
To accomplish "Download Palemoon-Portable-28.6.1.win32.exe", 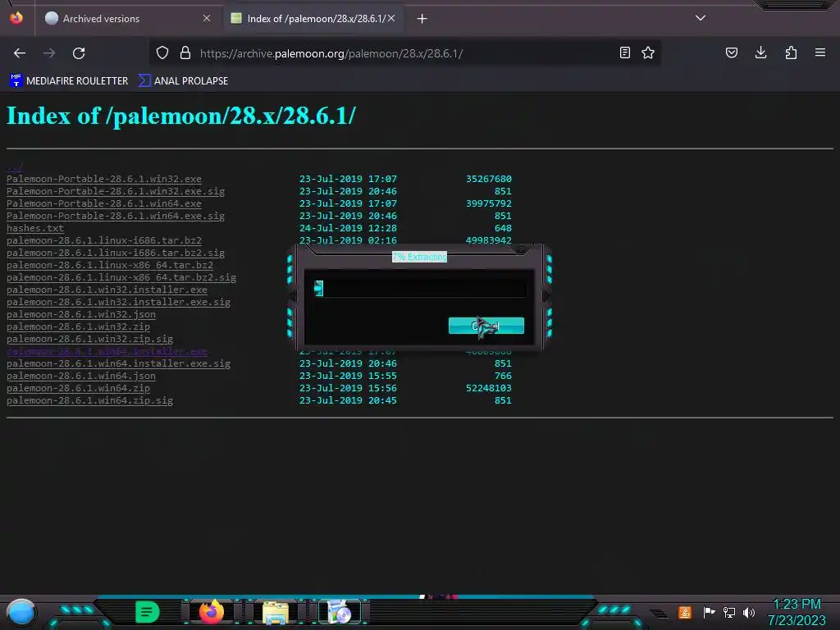I will tap(104, 179).
